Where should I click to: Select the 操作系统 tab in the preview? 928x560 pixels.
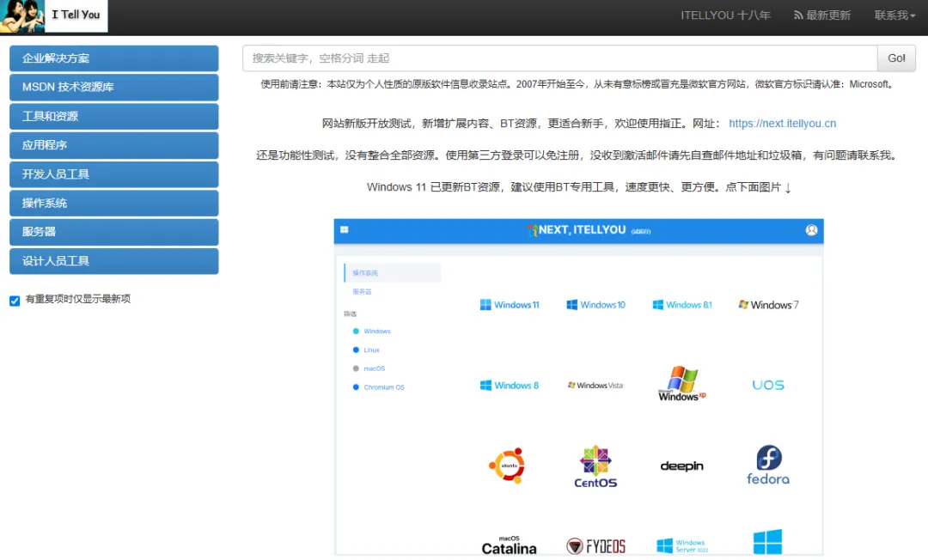(393, 272)
